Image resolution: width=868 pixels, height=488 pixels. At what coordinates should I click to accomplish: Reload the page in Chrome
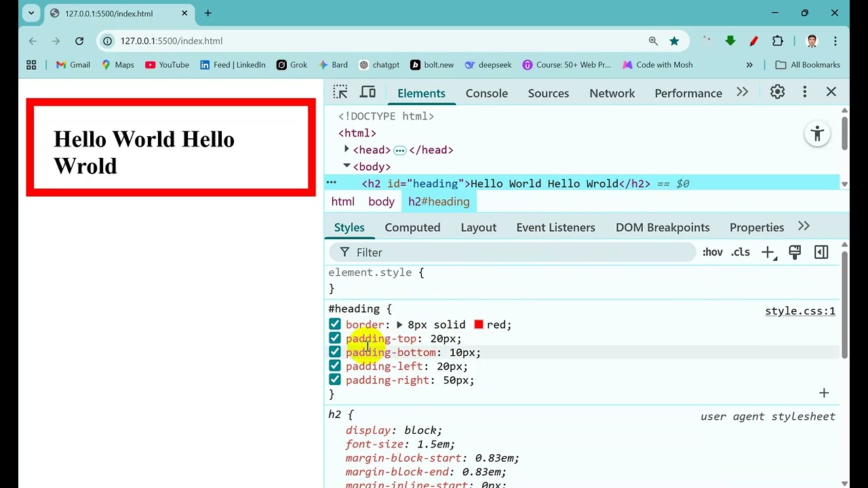pos(79,41)
